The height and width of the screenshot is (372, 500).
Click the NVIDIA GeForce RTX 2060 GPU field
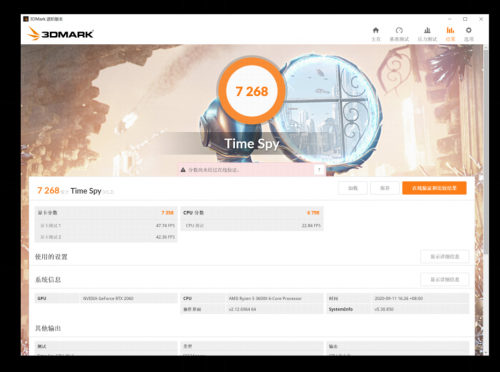click(128, 298)
